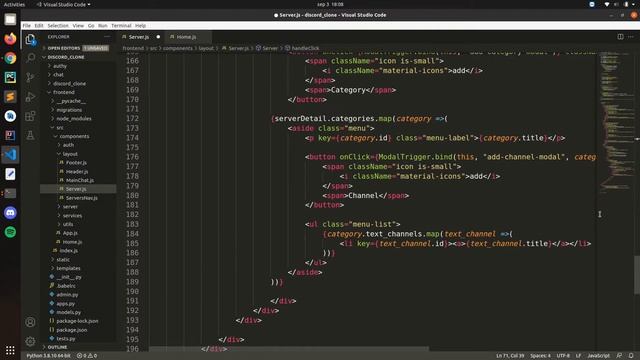Collapse the layout folder
This screenshot has height=360, width=640.
coord(70,154)
